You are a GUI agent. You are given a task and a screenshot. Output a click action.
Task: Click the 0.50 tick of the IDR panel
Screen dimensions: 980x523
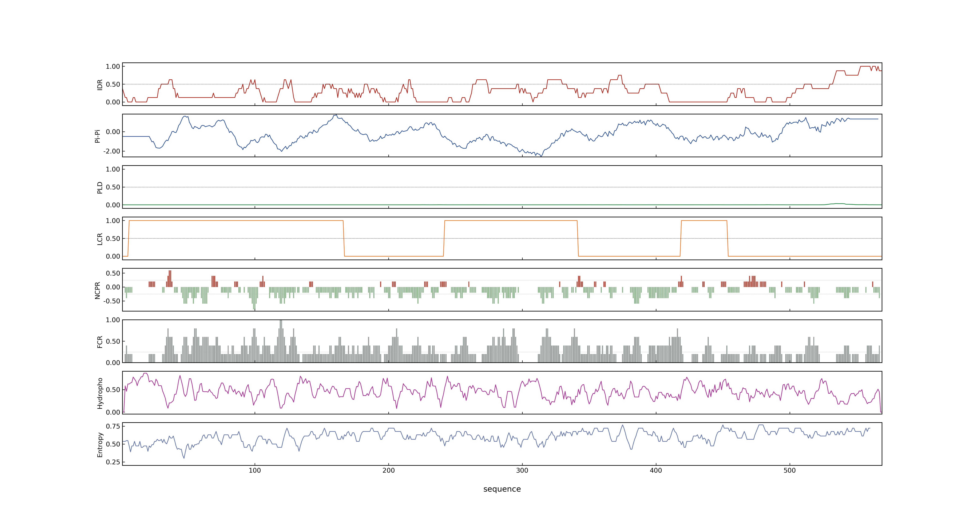[113, 85]
